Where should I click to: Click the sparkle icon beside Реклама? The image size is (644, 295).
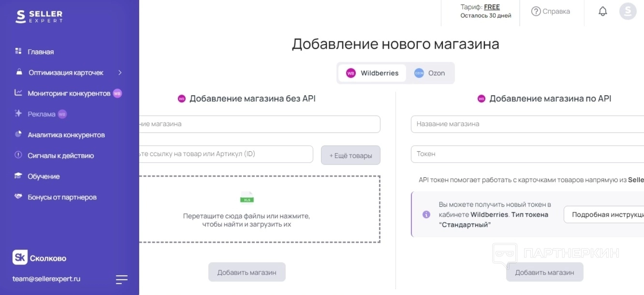pyautogui.click(x=18, y=113)
